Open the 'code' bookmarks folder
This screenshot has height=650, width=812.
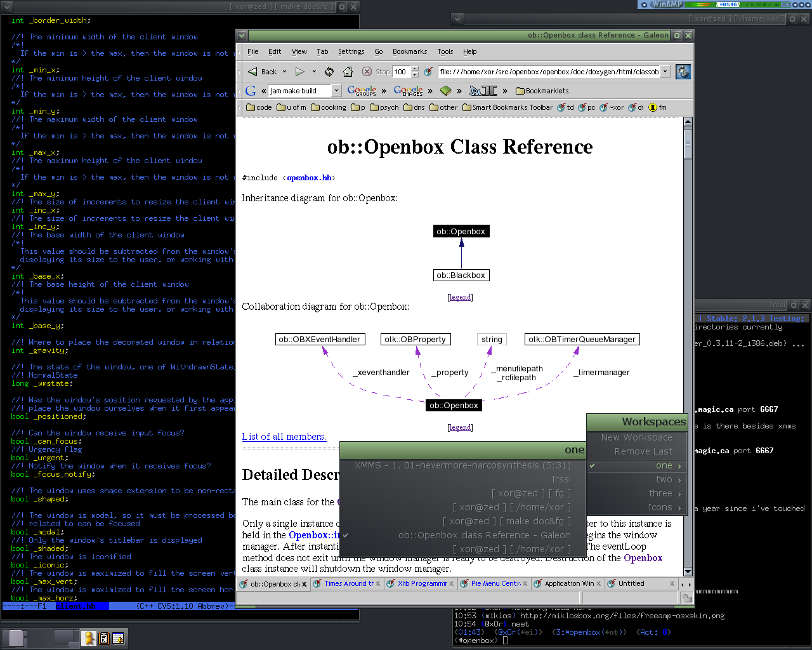pos(259,107)
